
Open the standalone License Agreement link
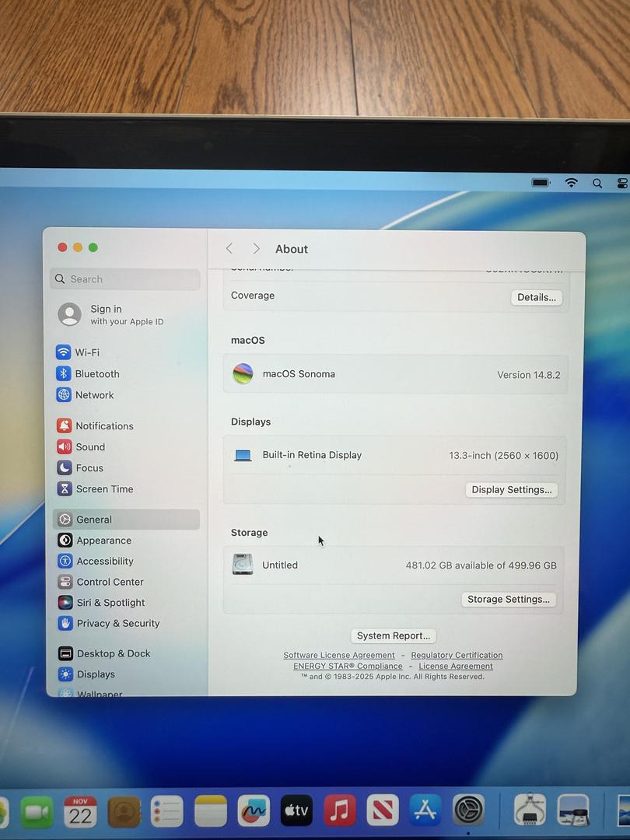[455, 666]
